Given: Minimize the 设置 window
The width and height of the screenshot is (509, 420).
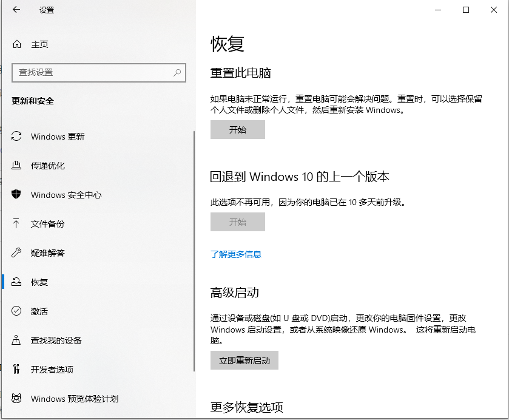Looking at the screenshot, I should (x=438, y=10).
